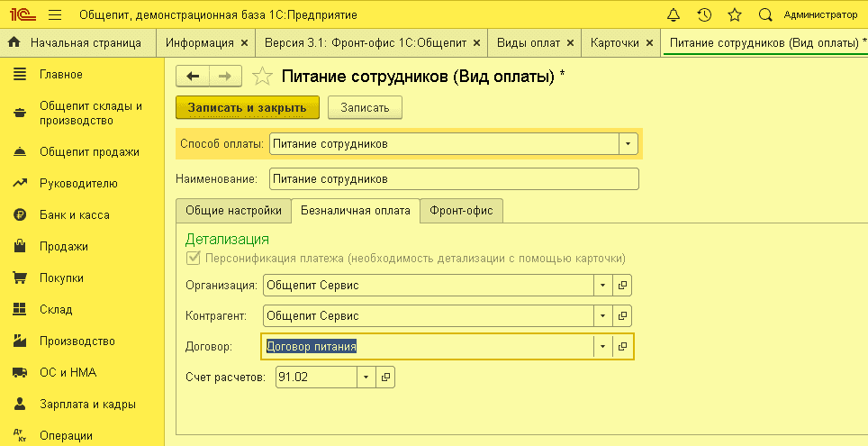Screen dimensions: 868x446
Task: Close the Виды оплат tab
Action: pos(570,42)
